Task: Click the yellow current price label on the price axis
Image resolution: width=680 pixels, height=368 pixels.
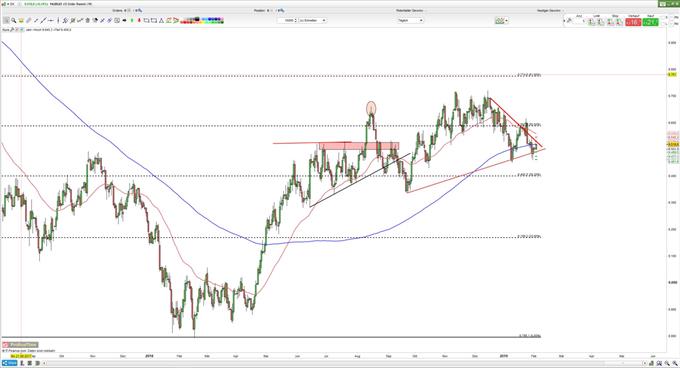Action: [673, 144]
